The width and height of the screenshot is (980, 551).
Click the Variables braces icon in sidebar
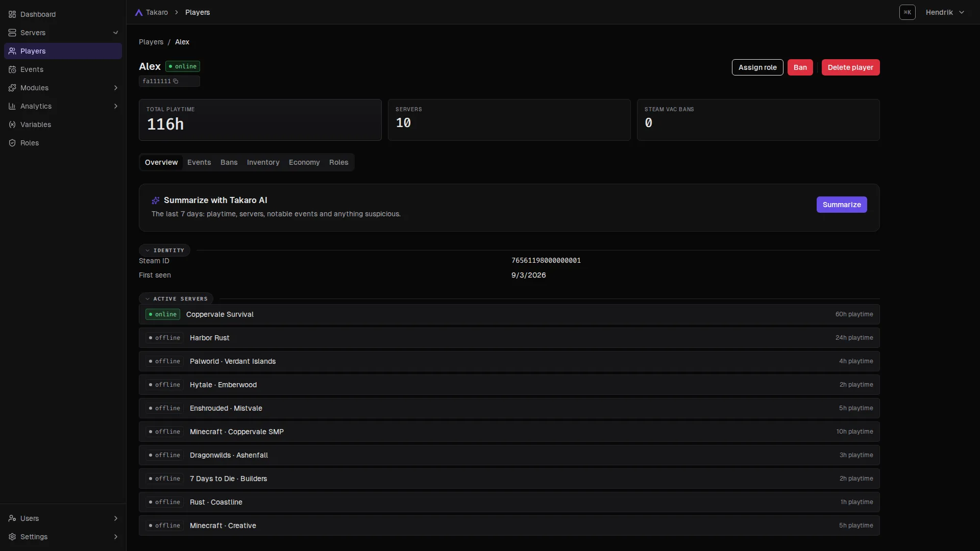[x=12, y=124]
